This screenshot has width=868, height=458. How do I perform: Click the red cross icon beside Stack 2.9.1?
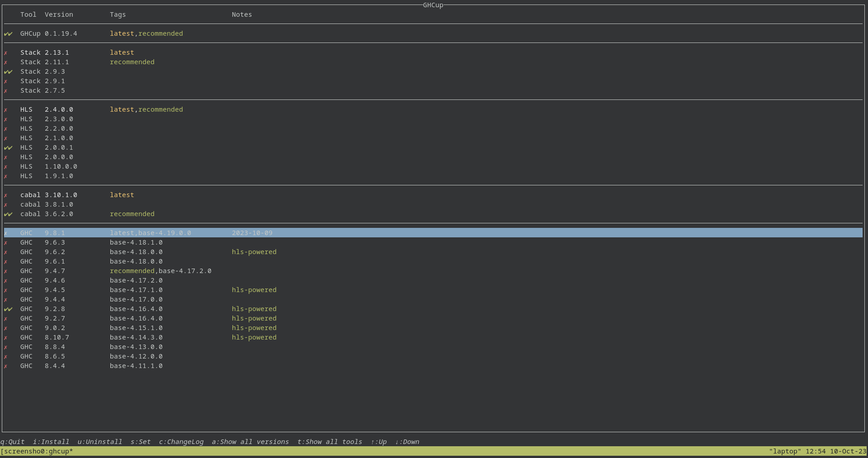[6, 81]
